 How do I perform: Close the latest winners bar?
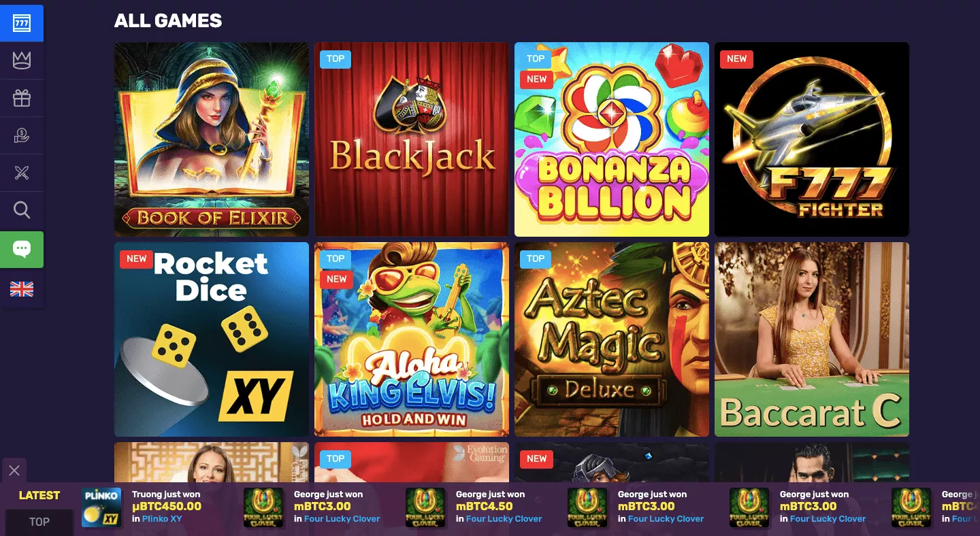tap(14, 470)
